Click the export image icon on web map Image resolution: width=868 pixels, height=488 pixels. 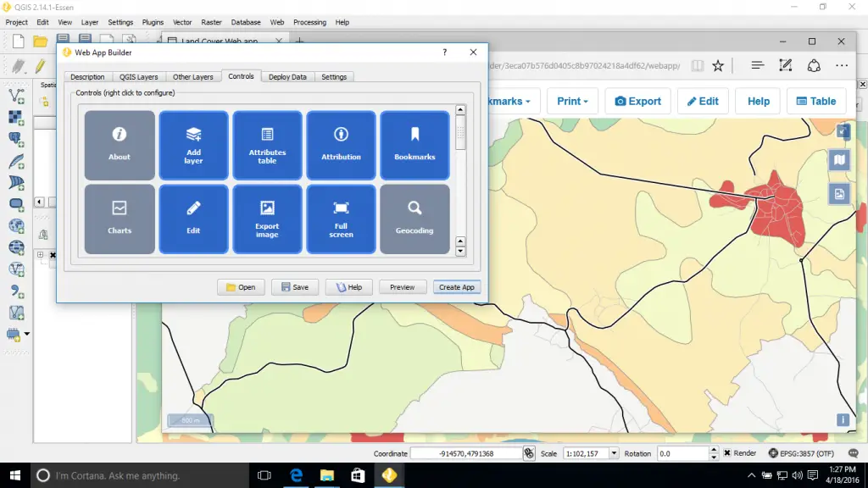click(x=839, y=194)
